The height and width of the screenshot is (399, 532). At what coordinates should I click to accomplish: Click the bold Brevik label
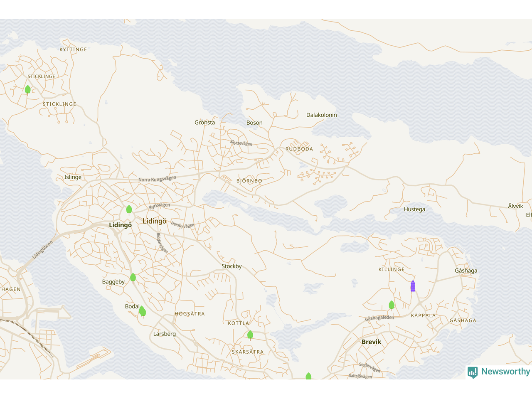point(371,342)
